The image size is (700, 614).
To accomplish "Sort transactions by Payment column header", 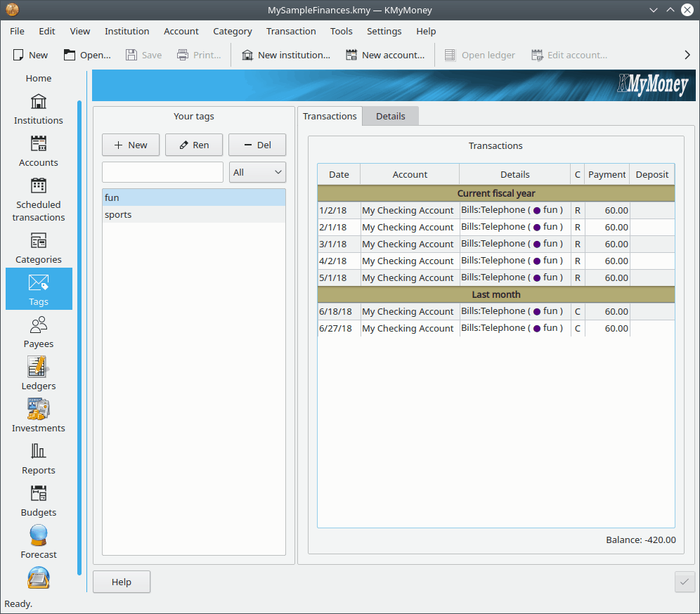I will click(607, 174).
